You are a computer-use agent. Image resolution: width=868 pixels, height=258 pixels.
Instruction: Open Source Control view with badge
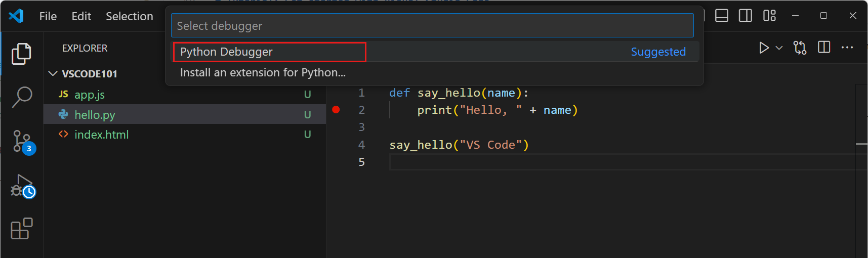click(x=22, y=141)
